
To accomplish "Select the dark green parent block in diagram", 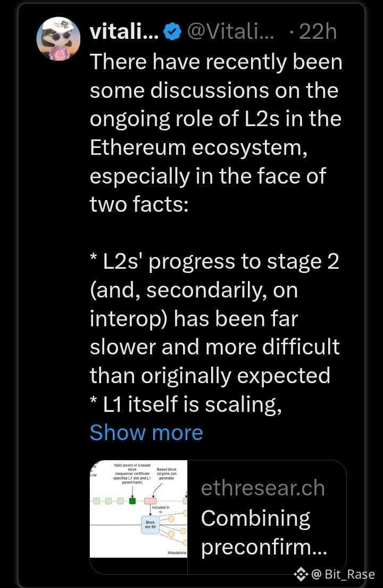I will (132, 501).
